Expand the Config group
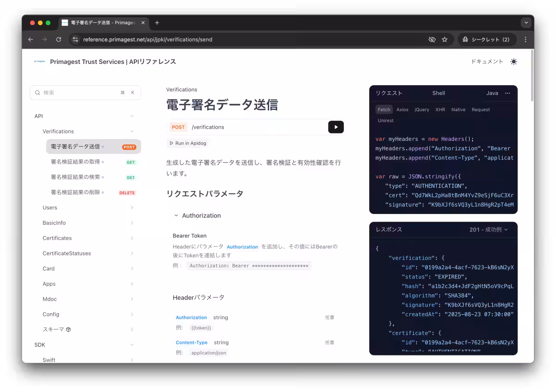 132,315
